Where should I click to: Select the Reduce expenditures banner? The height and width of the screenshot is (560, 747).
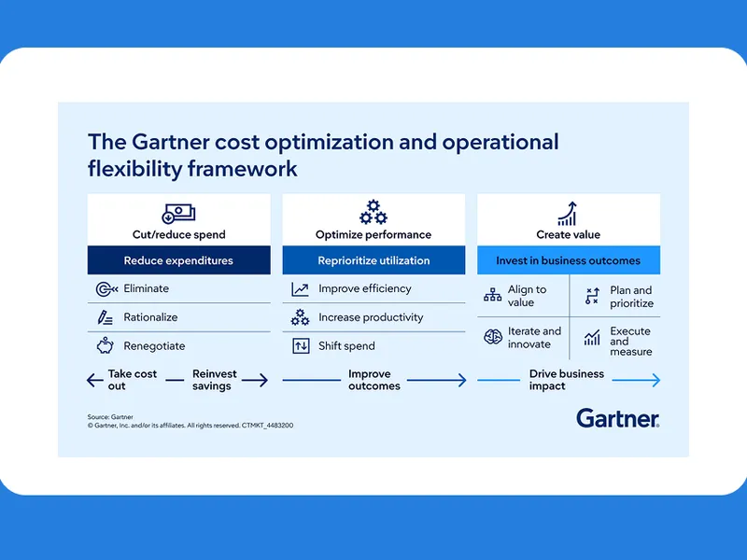tap(178, 260)
